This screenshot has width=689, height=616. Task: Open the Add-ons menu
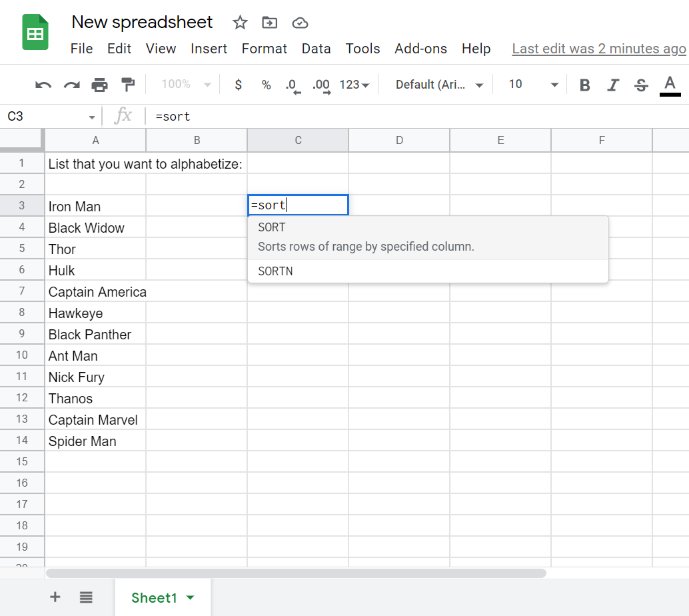click(420, 49)
